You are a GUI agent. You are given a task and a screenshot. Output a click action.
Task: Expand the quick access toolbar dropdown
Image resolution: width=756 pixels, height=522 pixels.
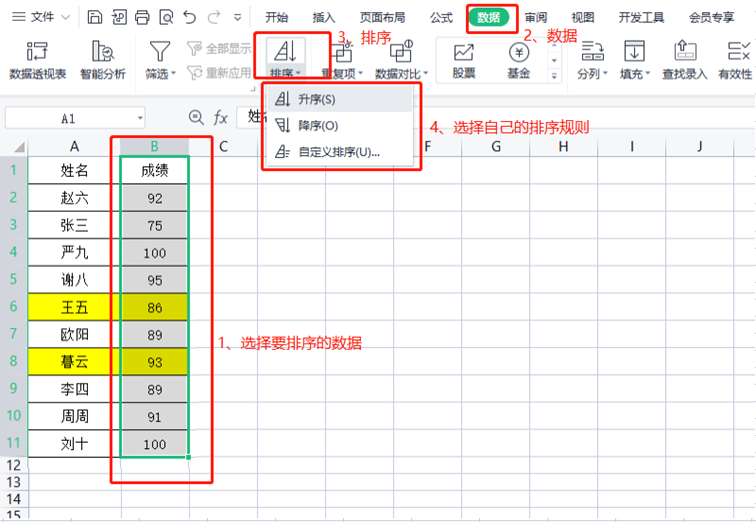click(237, 18)
